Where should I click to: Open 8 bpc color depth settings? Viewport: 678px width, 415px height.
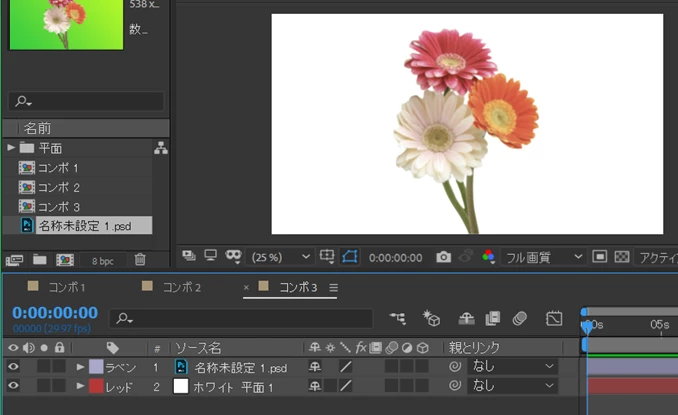tap(102, 261)
